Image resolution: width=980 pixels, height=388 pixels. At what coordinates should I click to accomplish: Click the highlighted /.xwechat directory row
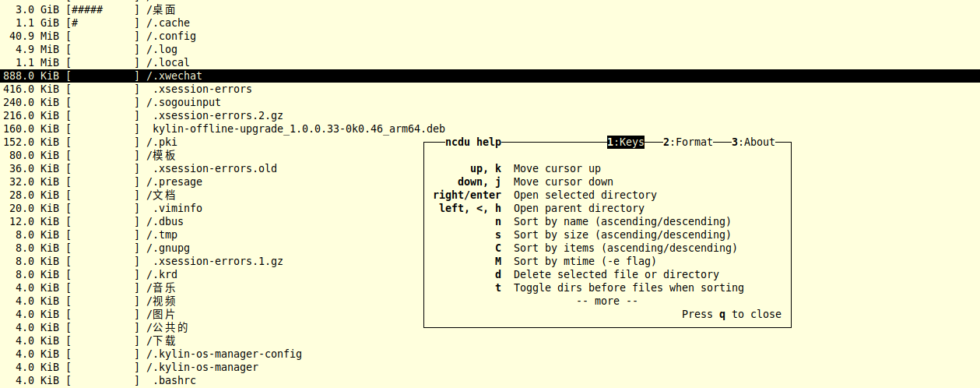point(174,76)
